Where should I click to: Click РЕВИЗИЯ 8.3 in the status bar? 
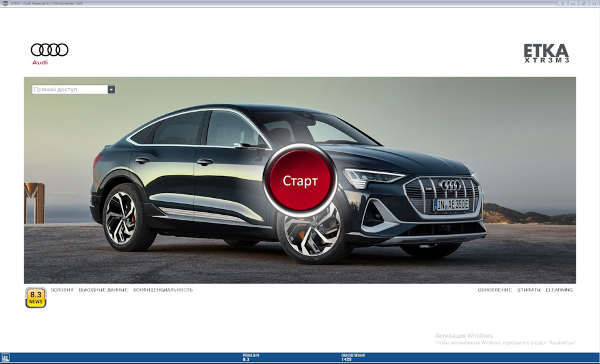pos(251,358)
